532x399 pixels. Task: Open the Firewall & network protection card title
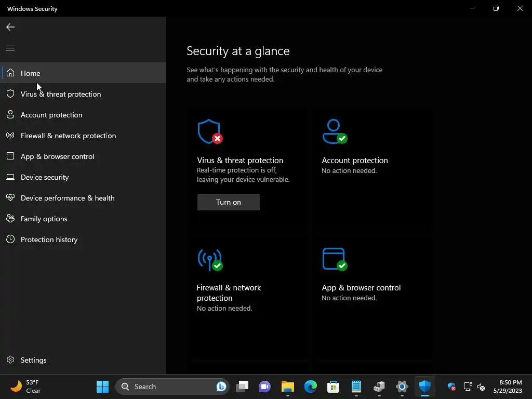click(229, 292)
